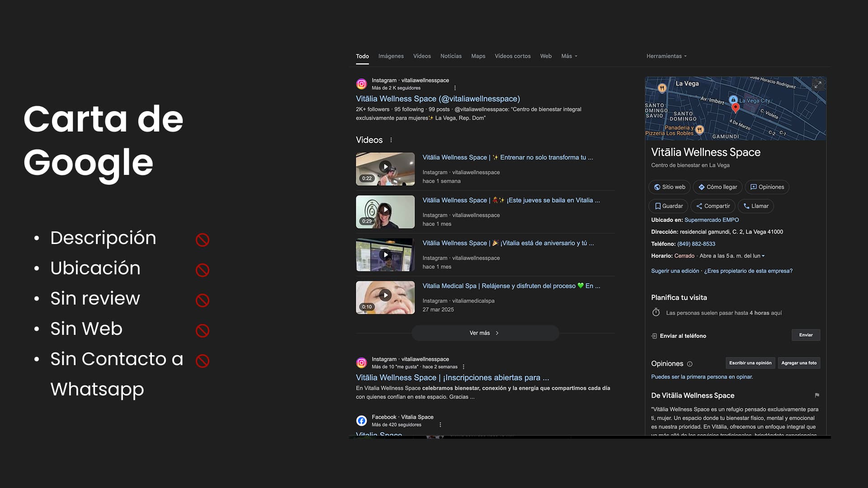The width and height of the screenshot is (868, 488).
Task: Write a review with Escribir una opinión
Action: 750,363
